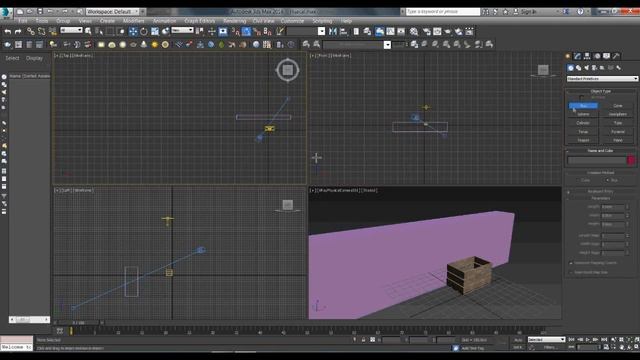This screenshot has width=640, height=360.
Task: Click the ViewCube in top viewport
Action: [x=287, y=70]
